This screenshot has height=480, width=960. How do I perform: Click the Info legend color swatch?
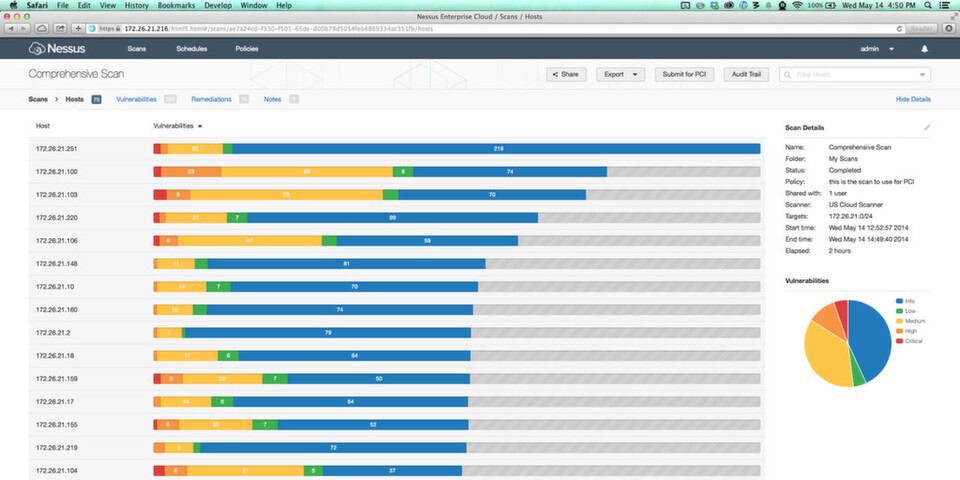pyautogui.click(x=899, y=301)
